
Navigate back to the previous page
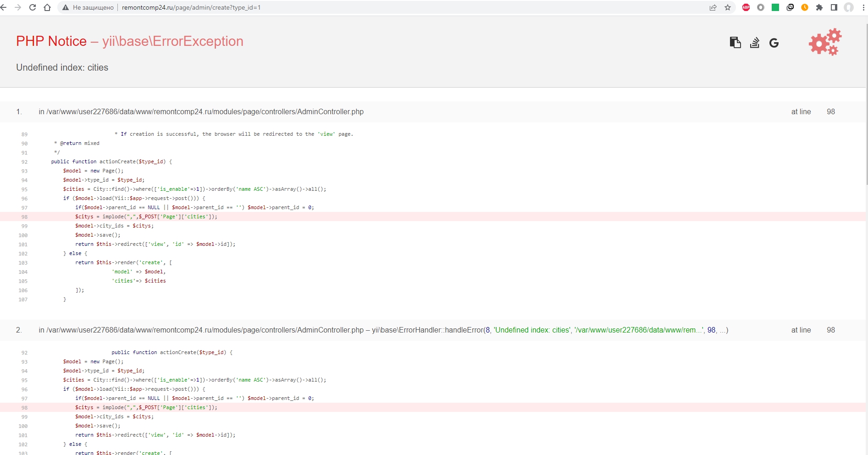coord(4,7)
